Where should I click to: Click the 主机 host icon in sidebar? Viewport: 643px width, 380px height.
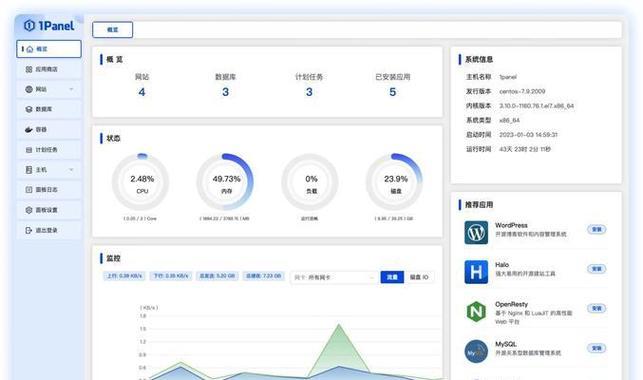click(x=29, y=170)
